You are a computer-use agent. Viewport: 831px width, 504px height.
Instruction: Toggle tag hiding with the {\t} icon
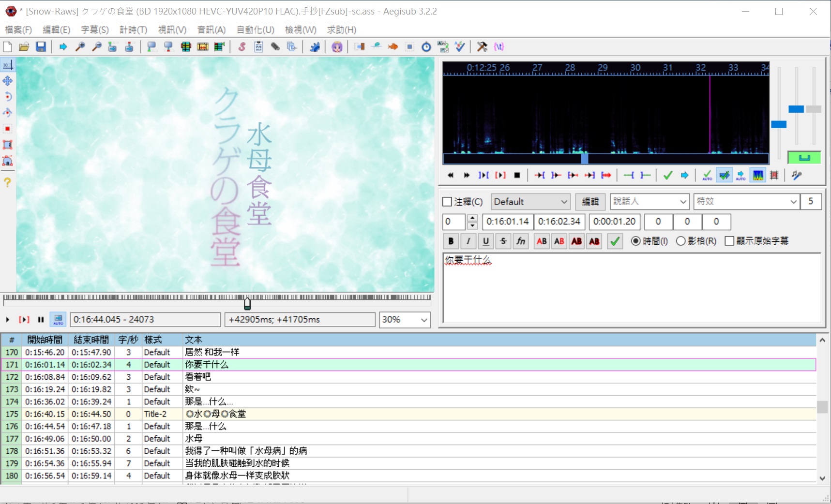pos(499,47)
